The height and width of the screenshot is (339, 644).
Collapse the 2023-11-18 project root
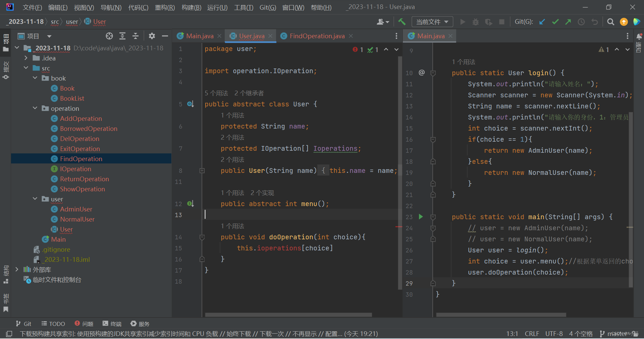click(x=17, y=48)
